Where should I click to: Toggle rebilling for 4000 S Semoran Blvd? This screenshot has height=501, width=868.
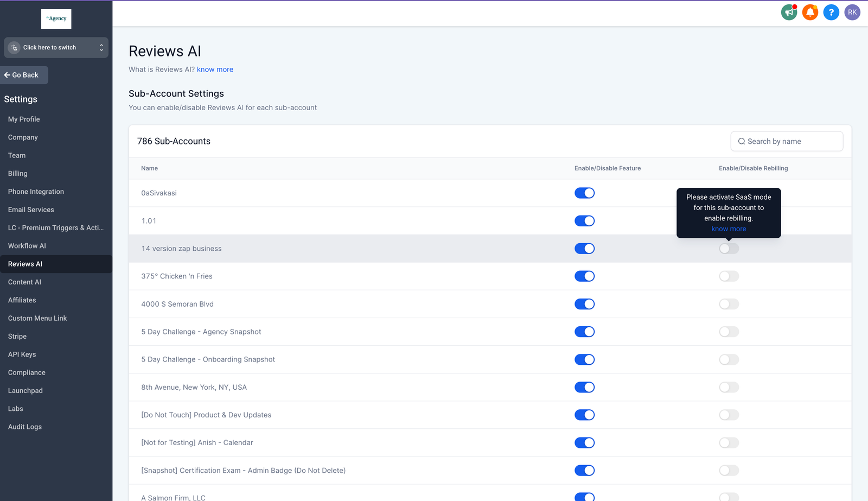coord(729,304)
